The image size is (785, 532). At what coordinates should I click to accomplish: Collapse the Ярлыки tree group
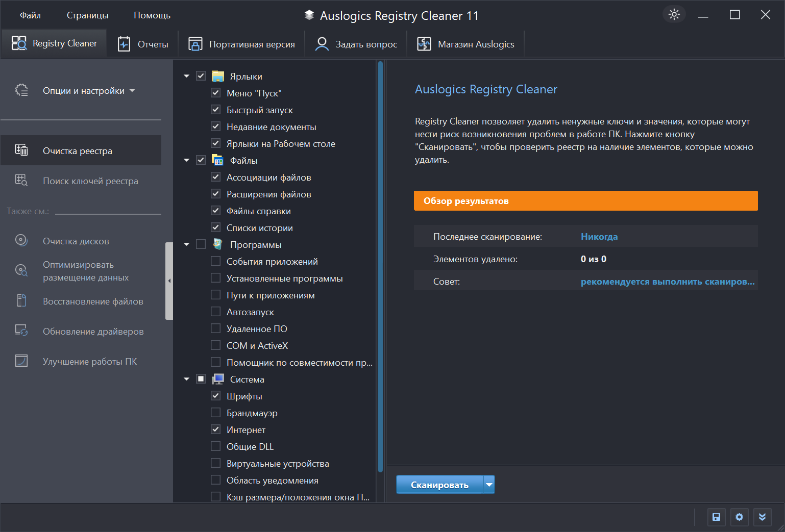(187, 76)
